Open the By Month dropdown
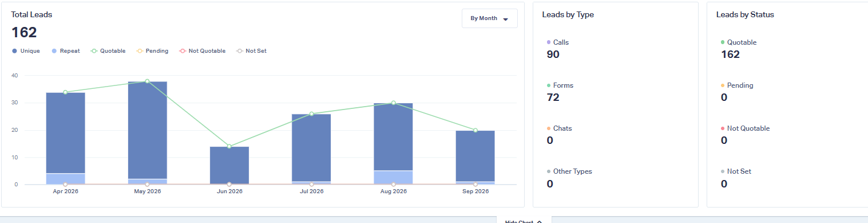The width and height of the screenshot is (868, 223). pyautogui.click(x=489, y=18)
